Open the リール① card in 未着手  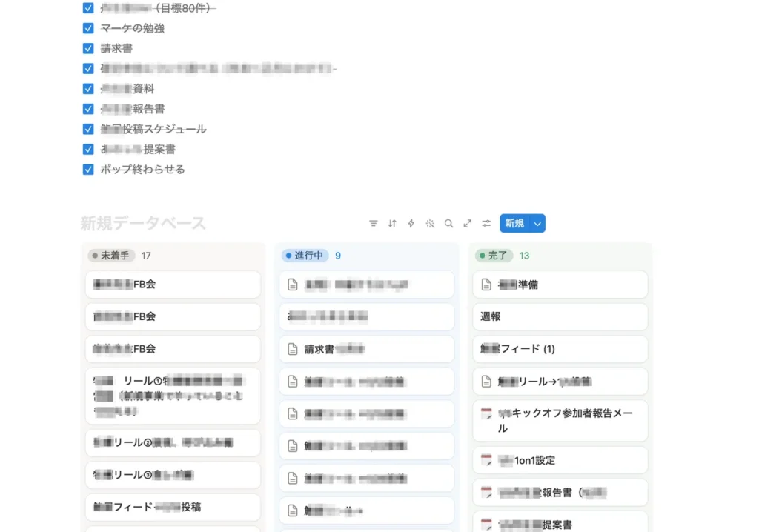coord(173,396)
